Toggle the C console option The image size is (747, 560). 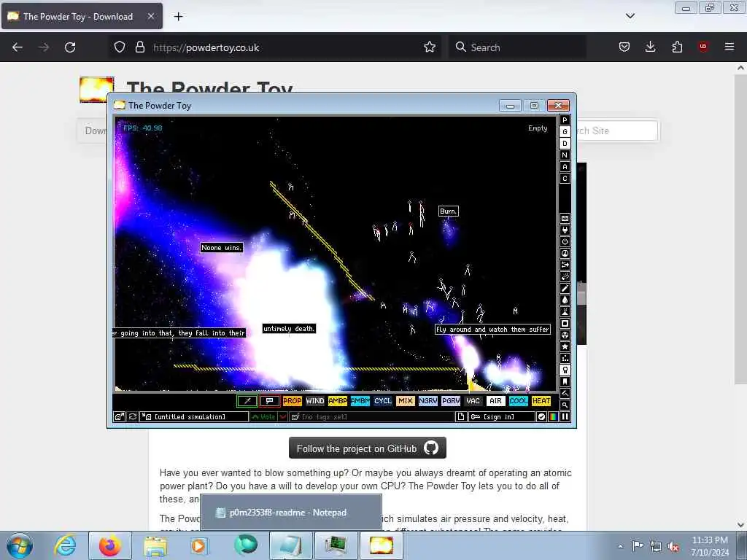[x=565, y=179]
